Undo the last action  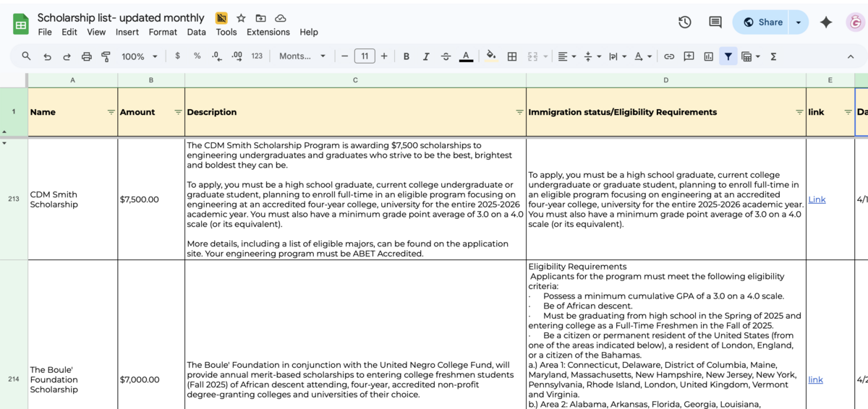[x=47, y=56]
